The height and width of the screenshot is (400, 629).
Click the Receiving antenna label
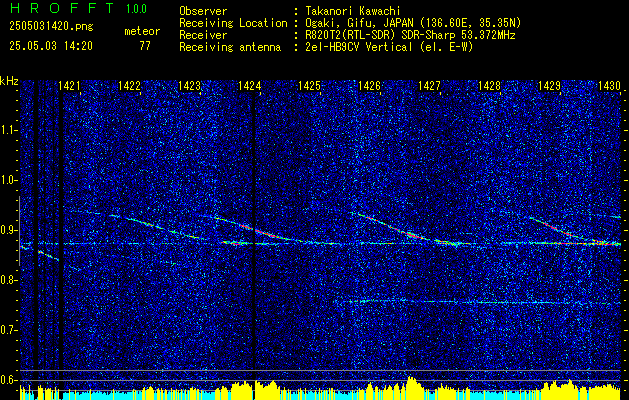(x=230, y=47)
